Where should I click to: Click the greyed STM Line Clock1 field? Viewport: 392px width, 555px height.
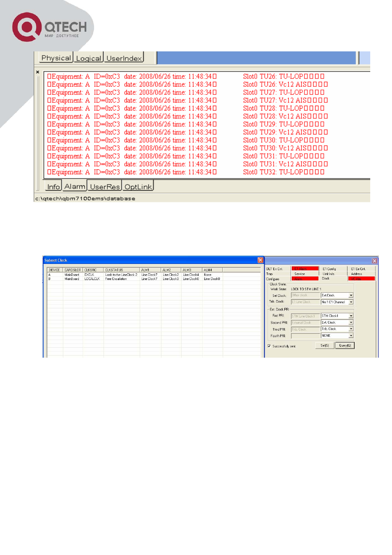coord(305,316)
